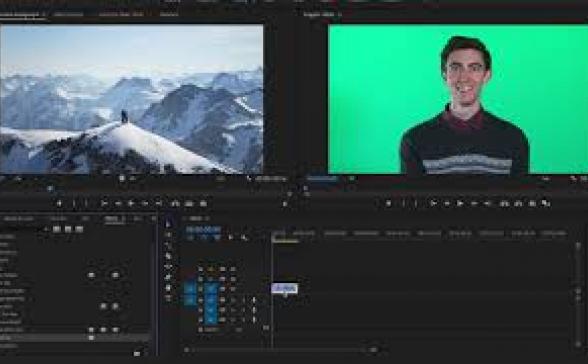Toggle lock on the topmost video track
The height and width of the screenshot is (364, 588).
pyautogui.click(x=201, y=269)
